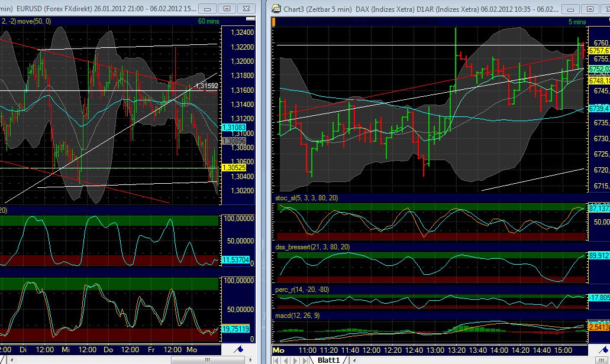Minimize the Chart3 DAX window
Viewport: 610px width, 364px height.
[570, 8]
